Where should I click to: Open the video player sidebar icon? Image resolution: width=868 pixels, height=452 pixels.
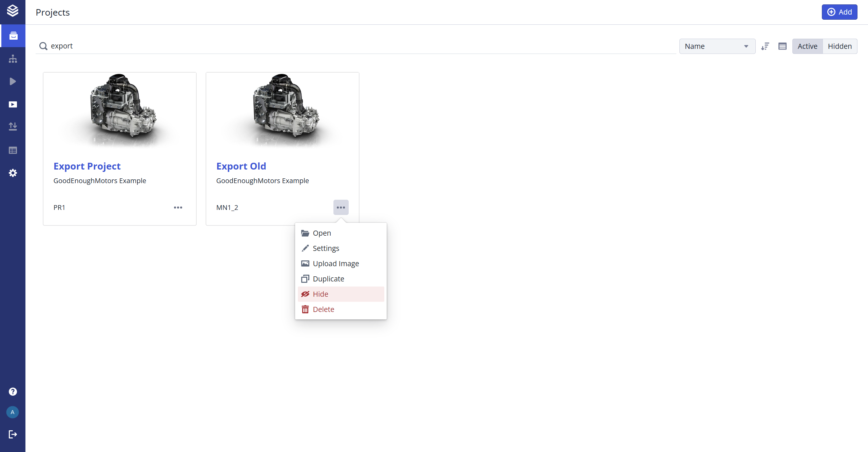pyautogui.click(x=13, y=104)
